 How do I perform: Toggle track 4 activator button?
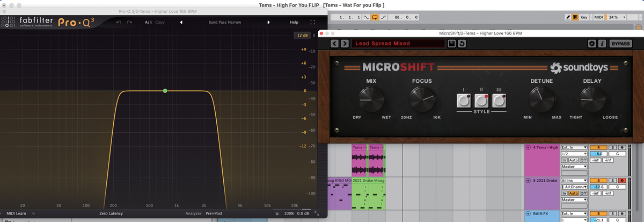[598, 147]
